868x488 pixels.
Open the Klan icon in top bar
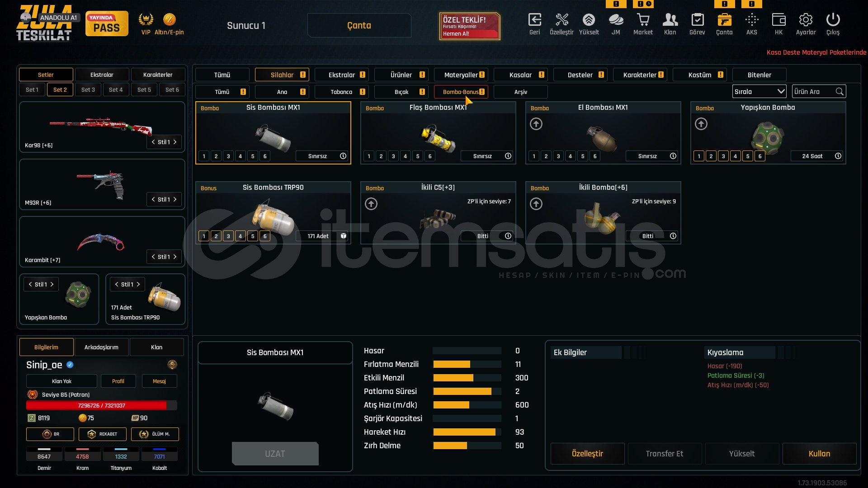pos(670,20)
